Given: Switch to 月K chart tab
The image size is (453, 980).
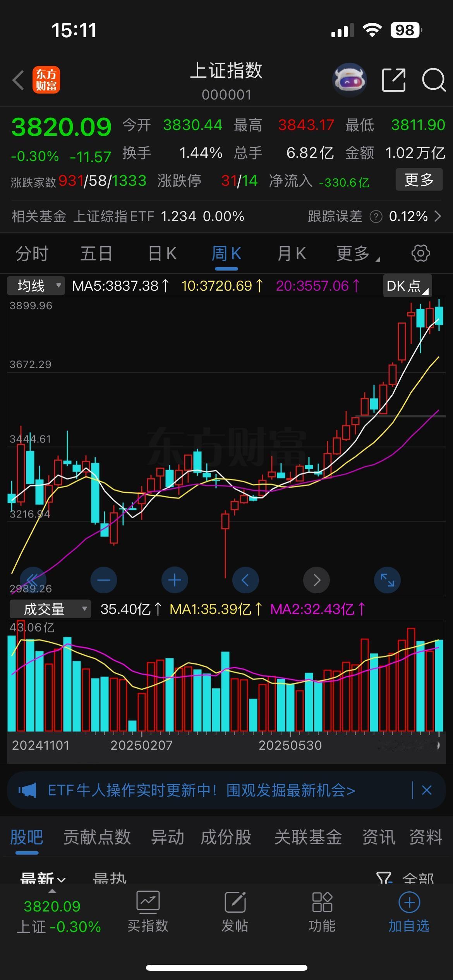Looking at the screenshot, I should 292,254.
